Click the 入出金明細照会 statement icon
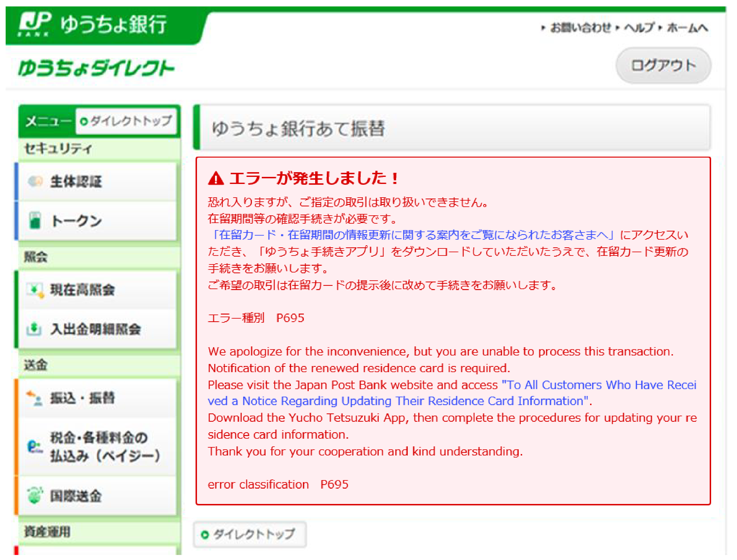This screenshot has height=560, width=737. (34, 329)
